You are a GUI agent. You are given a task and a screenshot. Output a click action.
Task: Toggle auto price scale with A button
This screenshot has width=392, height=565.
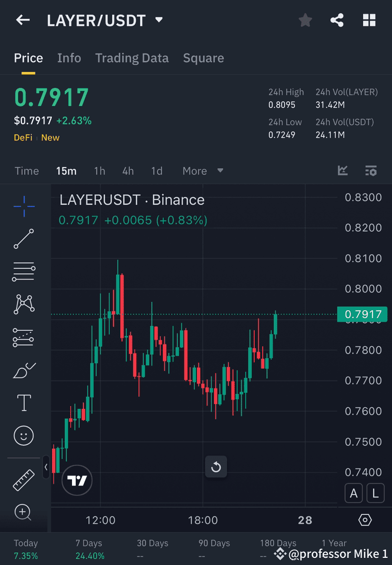point(354,493)
